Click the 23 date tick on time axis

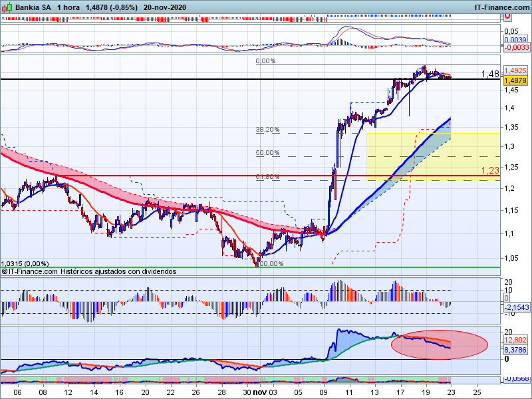452,392
